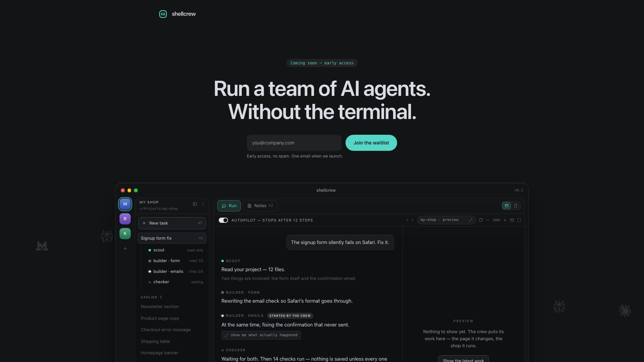Image resolution: width=644 pixels, height=362 pixels.
Task: Click the 100% zoom level value
Action: pos(496,220)
